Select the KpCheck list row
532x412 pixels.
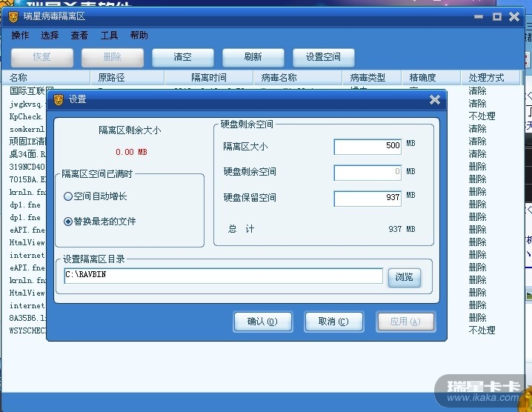pos(27,116)
